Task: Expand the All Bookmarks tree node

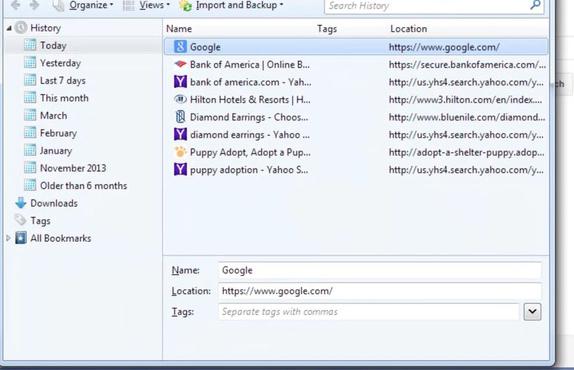Action: (9, 238)
